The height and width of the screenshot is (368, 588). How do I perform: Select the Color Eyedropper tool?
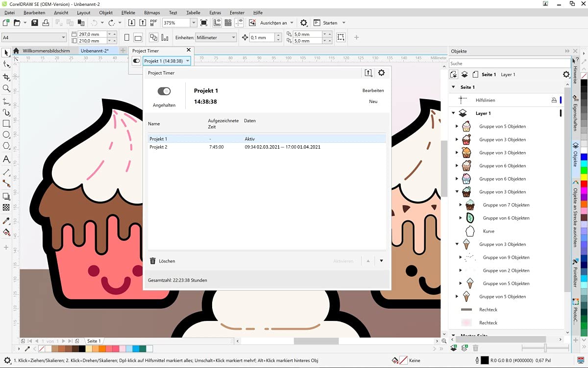[6, 221]
